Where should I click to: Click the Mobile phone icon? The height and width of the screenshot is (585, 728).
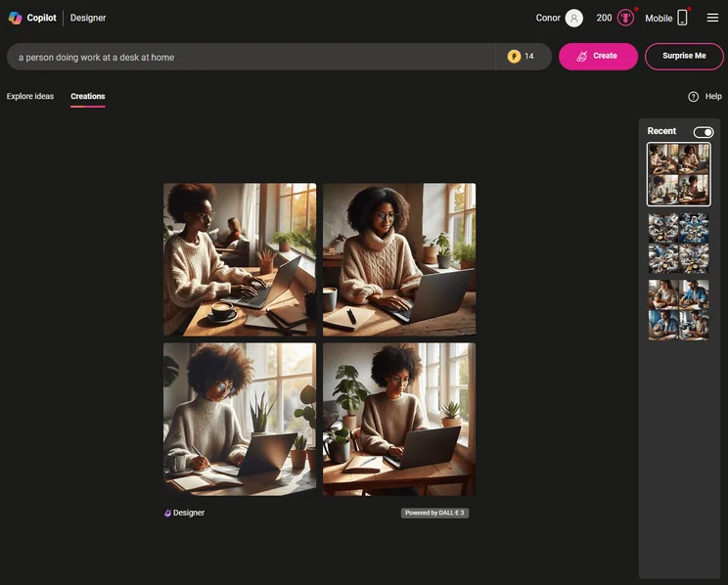(x=682, y=18)
